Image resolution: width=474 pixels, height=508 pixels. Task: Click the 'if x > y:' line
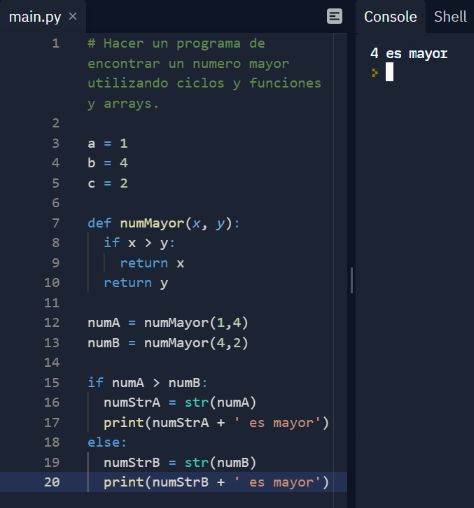pyautogui.click(x=139, y=243)
